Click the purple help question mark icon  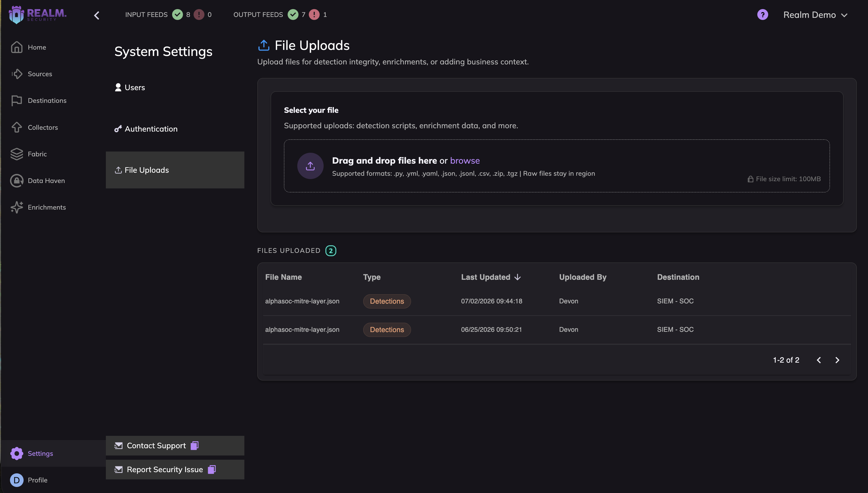tap(762, 15)
